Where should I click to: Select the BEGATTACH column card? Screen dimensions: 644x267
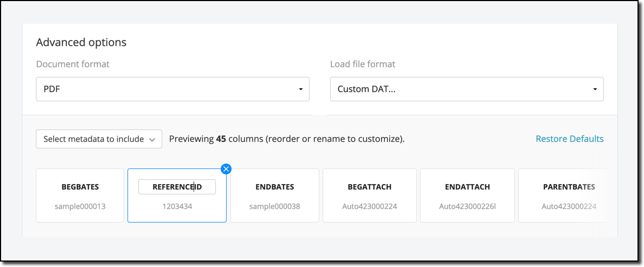tap(369, 196)
